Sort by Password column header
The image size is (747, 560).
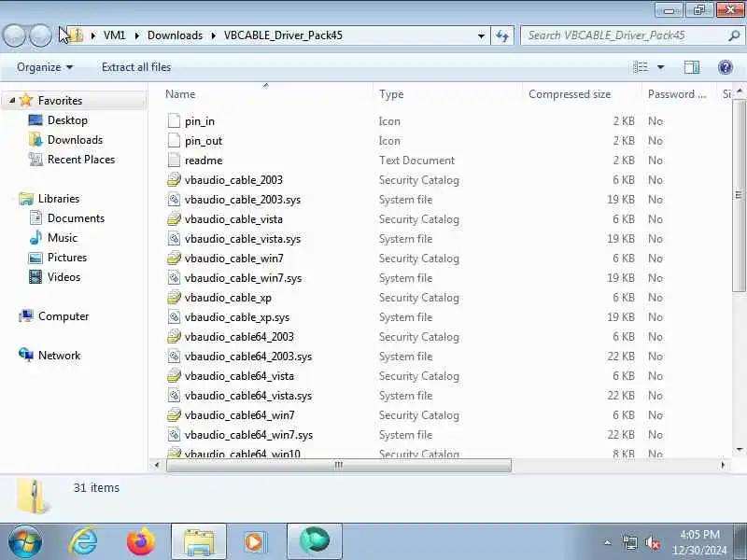676,94
